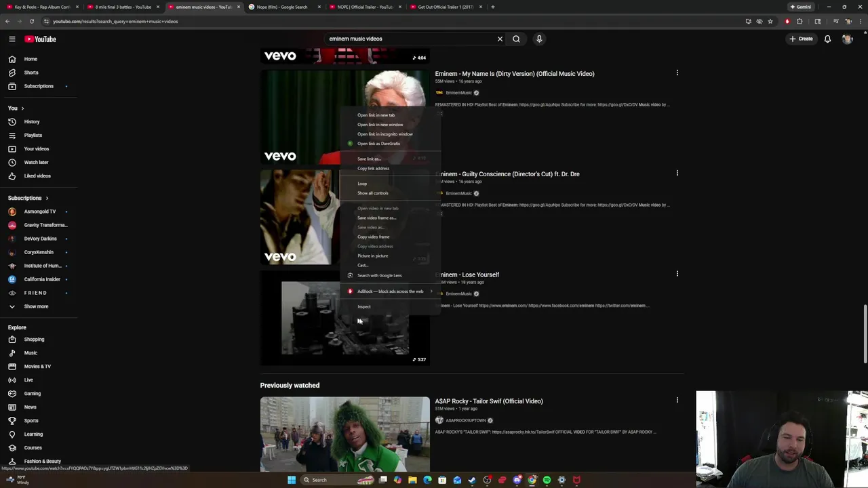Select Copy video frame
The image size is (868, 488).
(391, 237)
